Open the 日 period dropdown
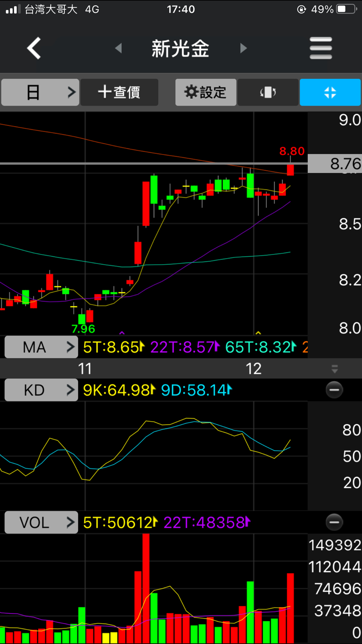 40,92
